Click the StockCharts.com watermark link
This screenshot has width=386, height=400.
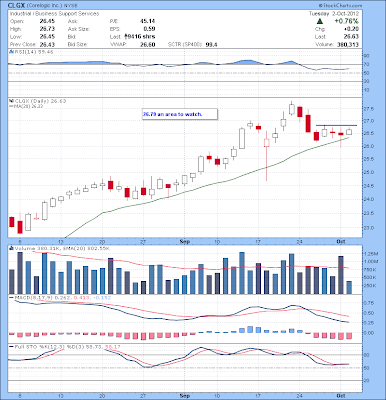coord(340,6)
